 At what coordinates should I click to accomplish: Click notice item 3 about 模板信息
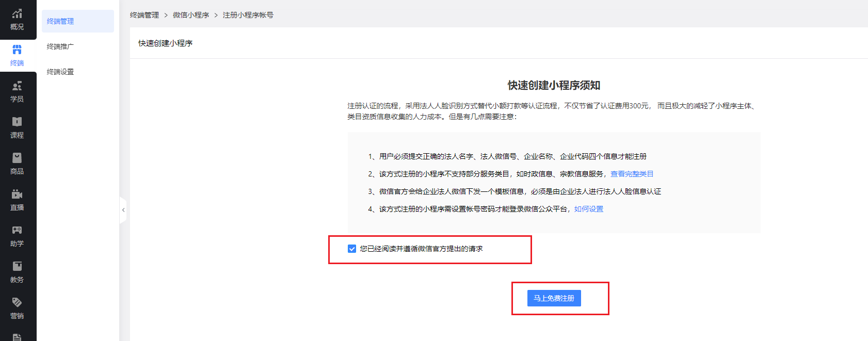click(515, 191)
